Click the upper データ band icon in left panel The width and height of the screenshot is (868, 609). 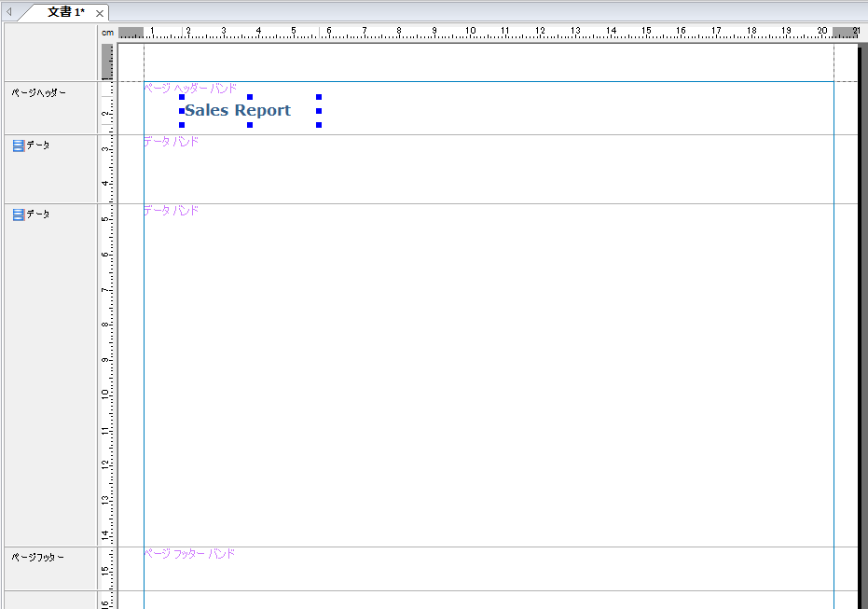coord(19,145)
